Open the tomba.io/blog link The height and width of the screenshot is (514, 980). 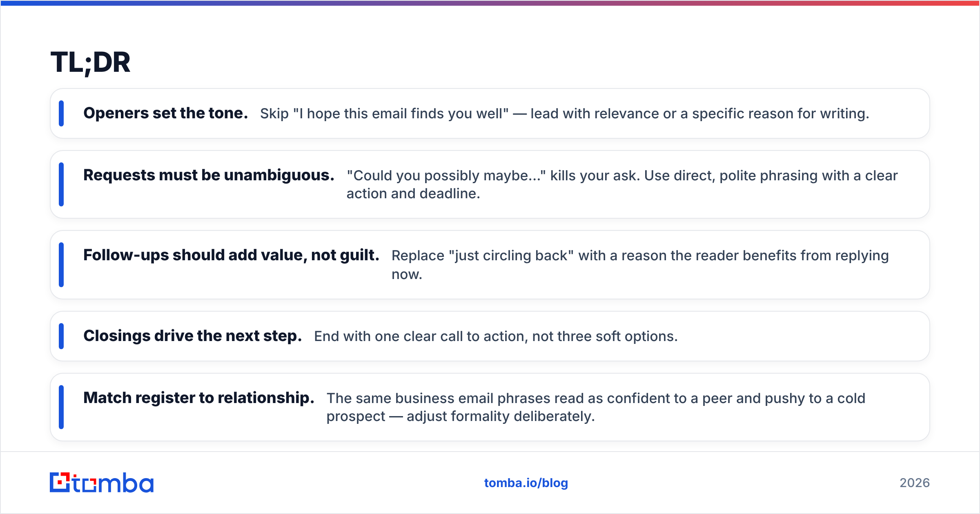tap(526, 483)
